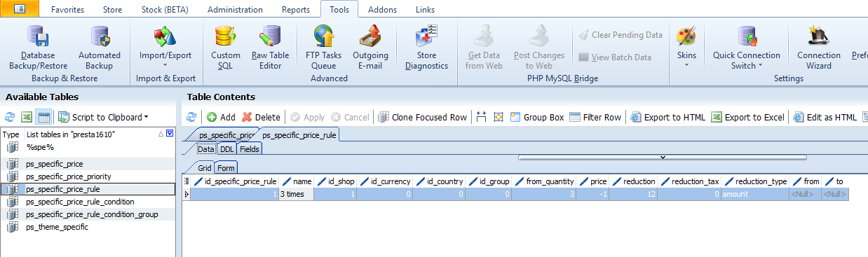
Task: Click the '3 times' name cell
Action: click(x=296, y=194)
